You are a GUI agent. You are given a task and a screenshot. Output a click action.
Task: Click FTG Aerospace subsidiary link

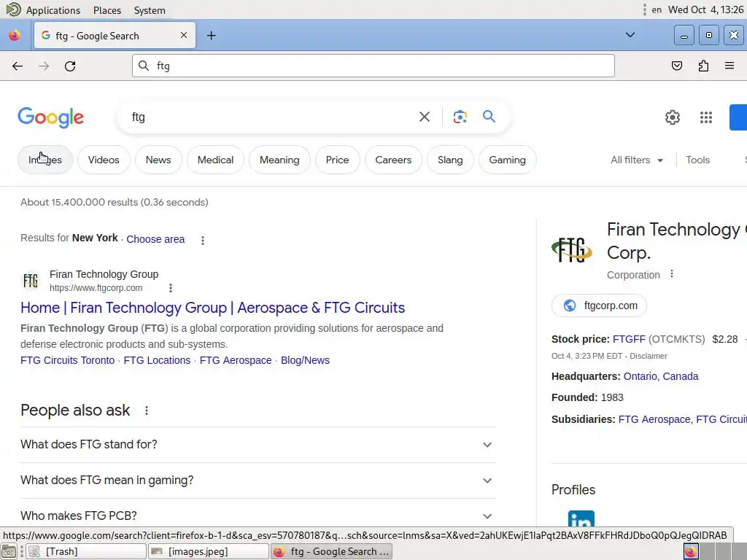pyautogui.click(x=654, y=419)
